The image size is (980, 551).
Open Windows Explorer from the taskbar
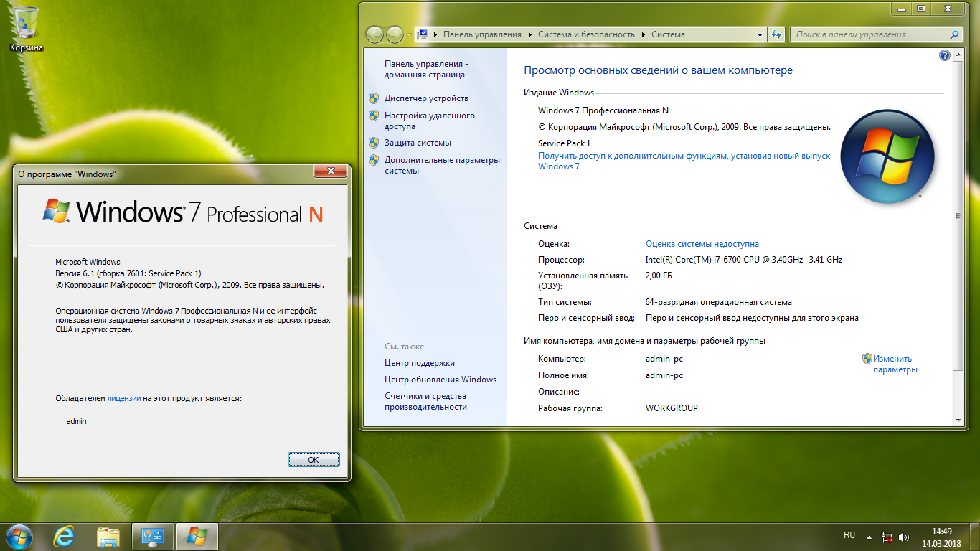pos(108,536)
